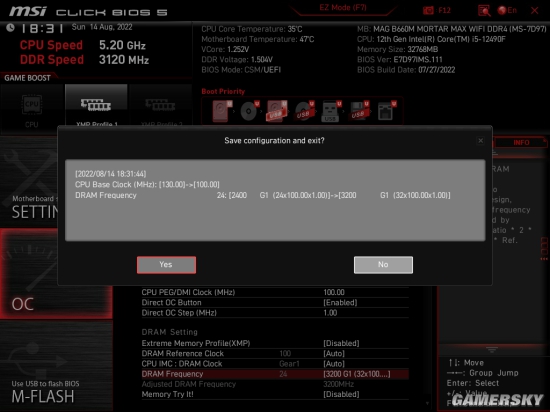The width and height of the screenshot is (550, 412).
Task: Activate XMP Profile 2 memory icon
Action: [161, 105]
